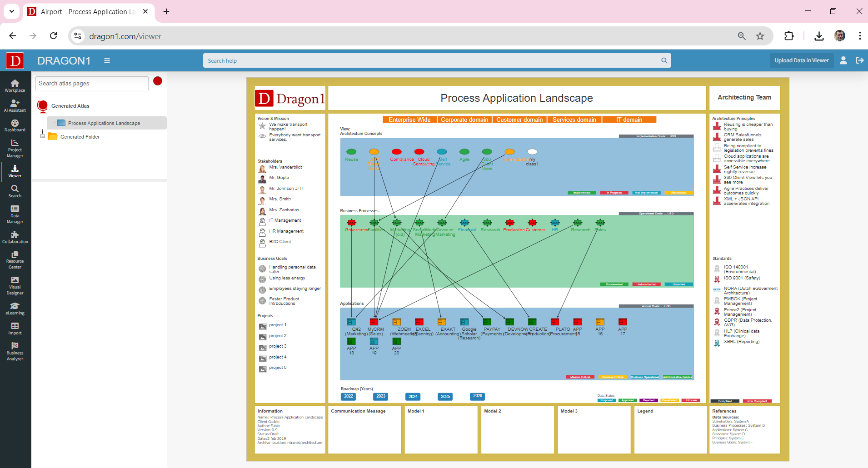
Task: Open project 1 from Projects list
Action: click(277, 324)
